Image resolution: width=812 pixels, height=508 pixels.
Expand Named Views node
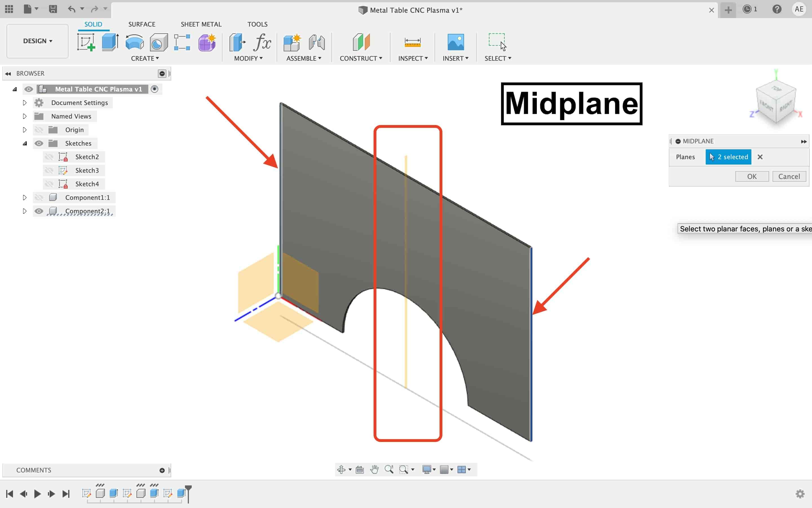pos(25,116)
